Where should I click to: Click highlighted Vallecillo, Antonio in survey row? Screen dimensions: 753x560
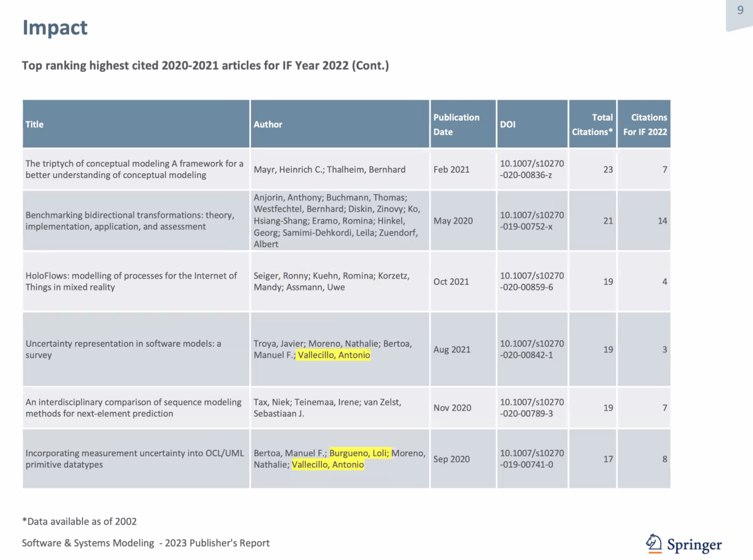pyautogui.click(x=334, y=355)
